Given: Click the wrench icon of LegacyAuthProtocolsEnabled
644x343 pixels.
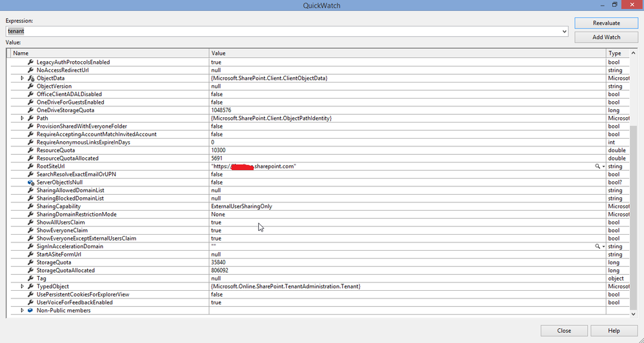Looking at the screenshot, I should (30, 62).
